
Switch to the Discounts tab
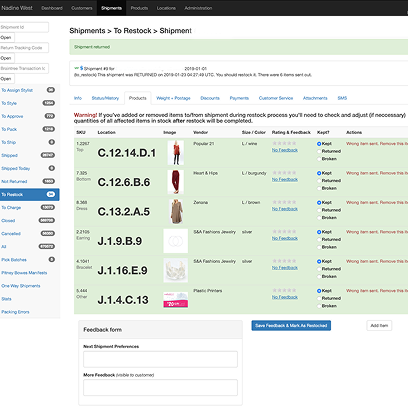[210, 98]
